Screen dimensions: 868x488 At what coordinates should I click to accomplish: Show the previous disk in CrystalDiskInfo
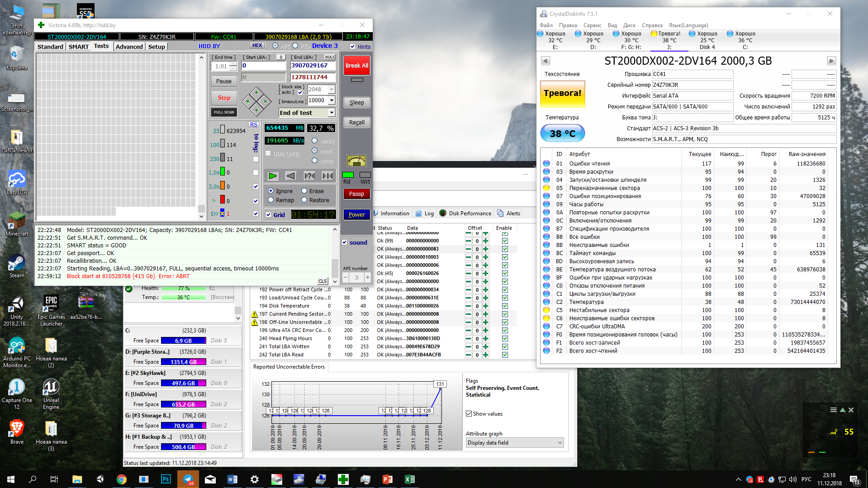(x=545, y=61)
